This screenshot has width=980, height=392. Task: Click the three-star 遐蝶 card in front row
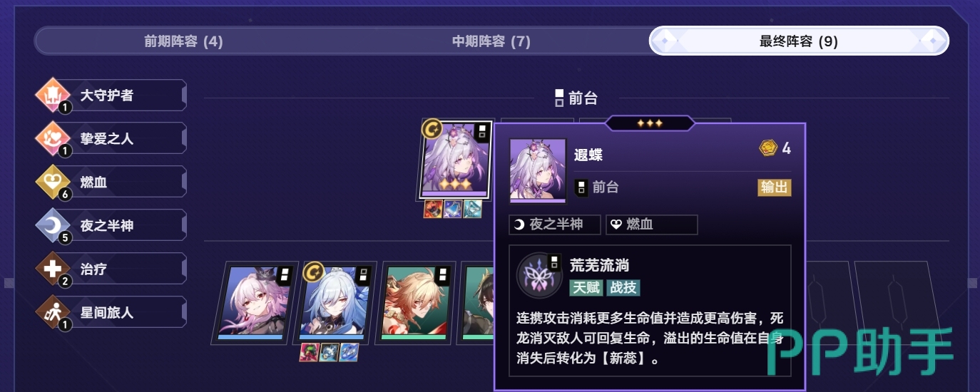[x=455, y=159]
